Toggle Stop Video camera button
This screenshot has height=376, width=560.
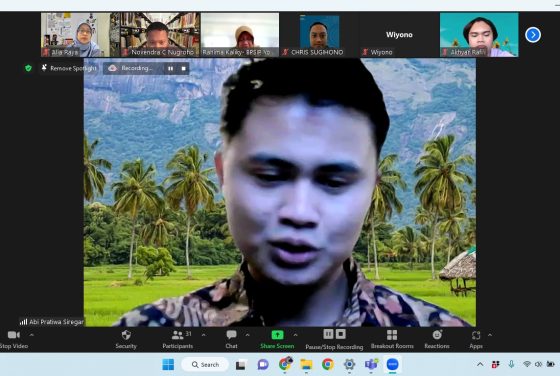(x=14, y=340)
